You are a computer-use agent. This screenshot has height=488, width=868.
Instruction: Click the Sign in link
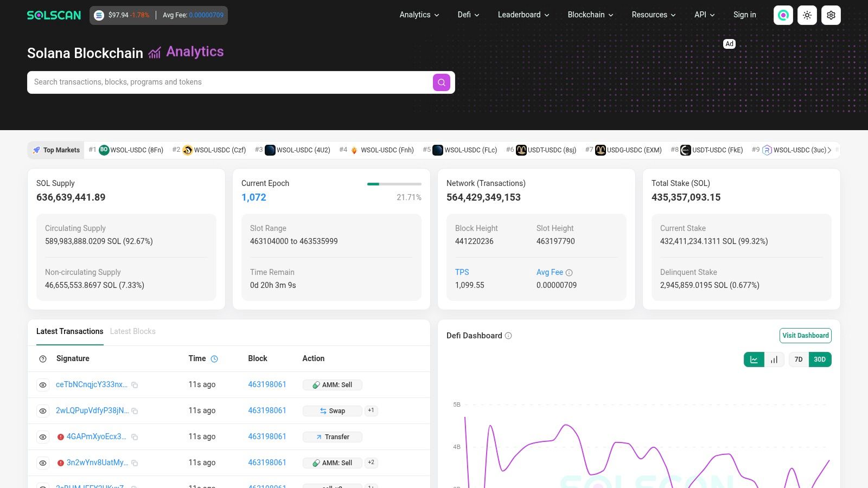pos(744,15)
